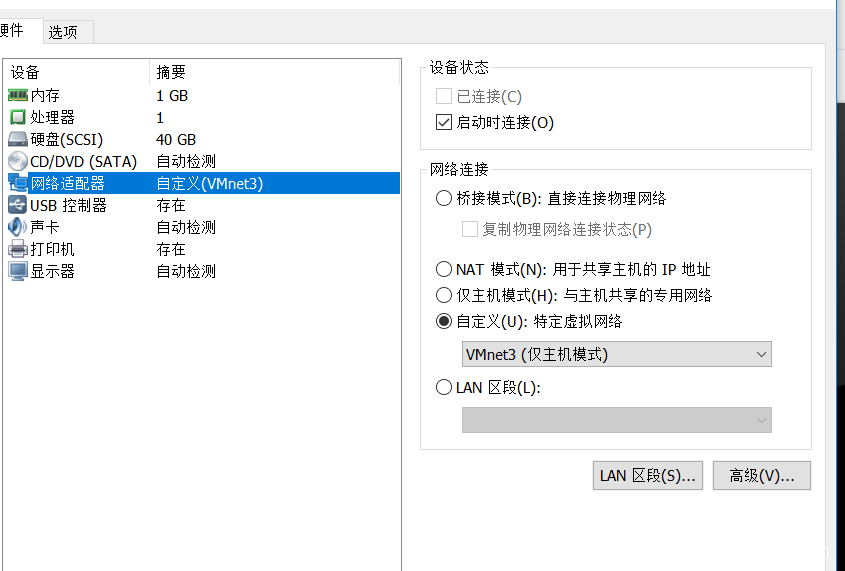Select 桥接模式 (bridged mode) radio button

(445, 199)
